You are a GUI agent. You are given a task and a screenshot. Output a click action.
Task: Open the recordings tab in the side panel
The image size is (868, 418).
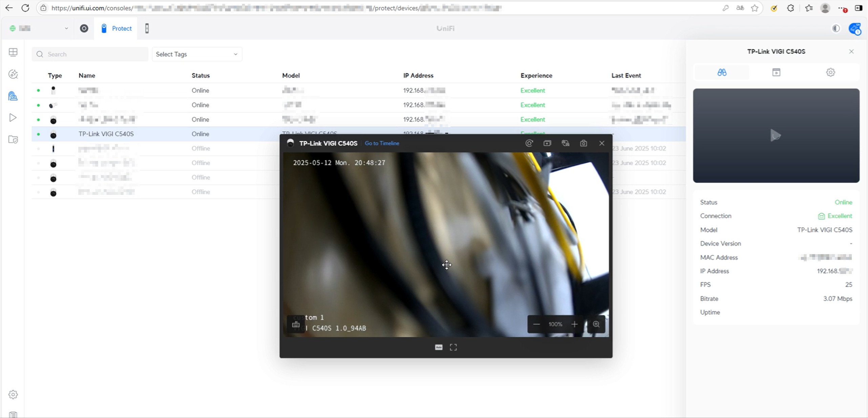coord(776,72)
